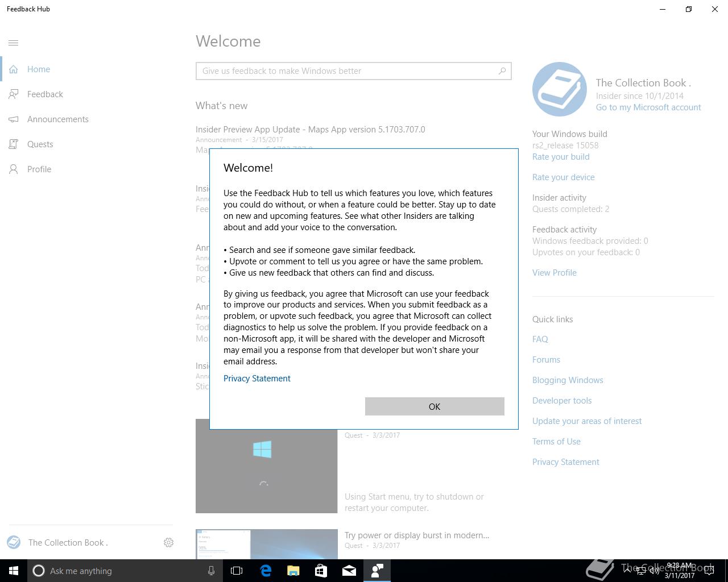Click Cortana Ask me anything box
Image resolution: width=728 pixels, height=582 pixels.
pos(124,571)
